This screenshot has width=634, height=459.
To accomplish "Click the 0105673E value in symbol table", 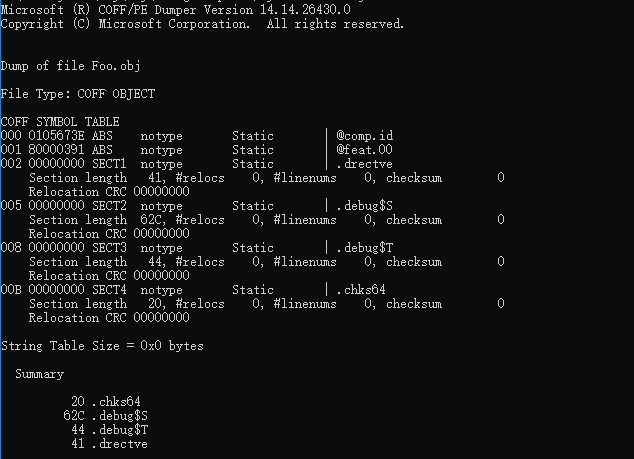I will pyautogui.click(x=56, y=135).
